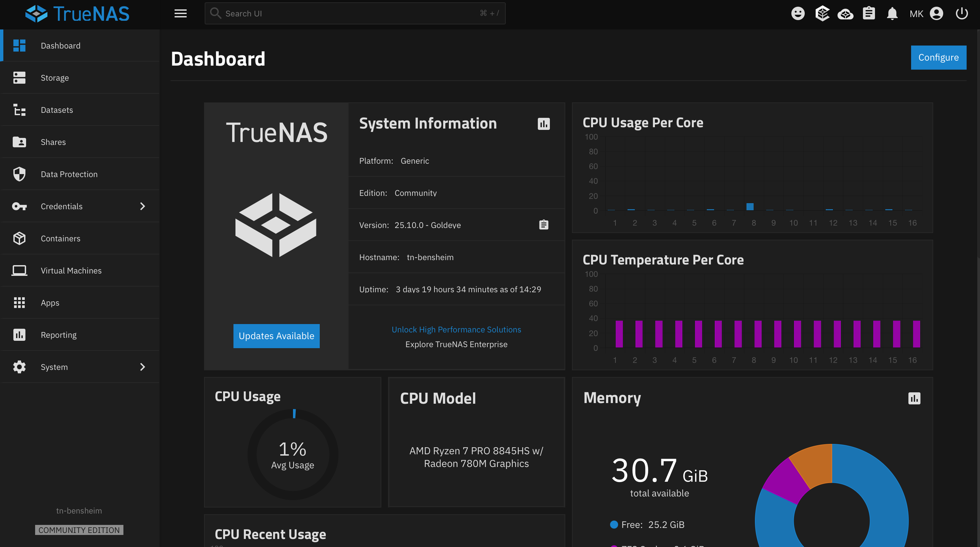
Task: Select the Datasets sidebar icon
Action: pos(19,109)
